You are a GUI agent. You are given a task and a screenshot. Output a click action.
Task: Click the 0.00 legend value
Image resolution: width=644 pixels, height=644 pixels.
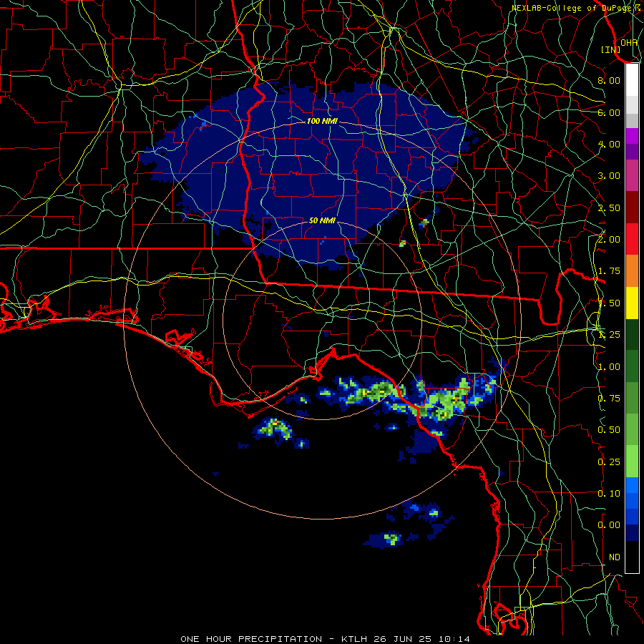coord(609,525)
